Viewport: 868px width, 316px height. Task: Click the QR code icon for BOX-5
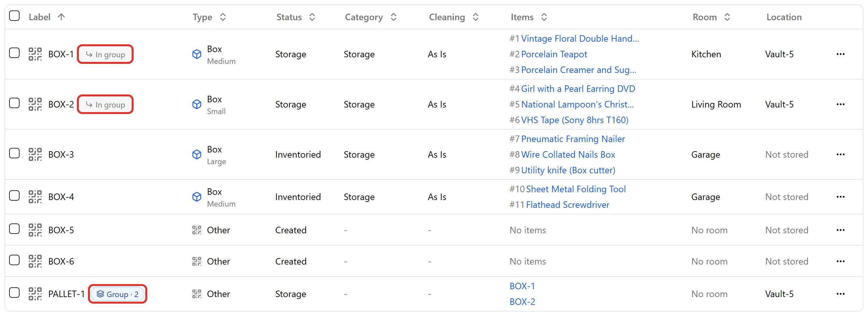35,230
